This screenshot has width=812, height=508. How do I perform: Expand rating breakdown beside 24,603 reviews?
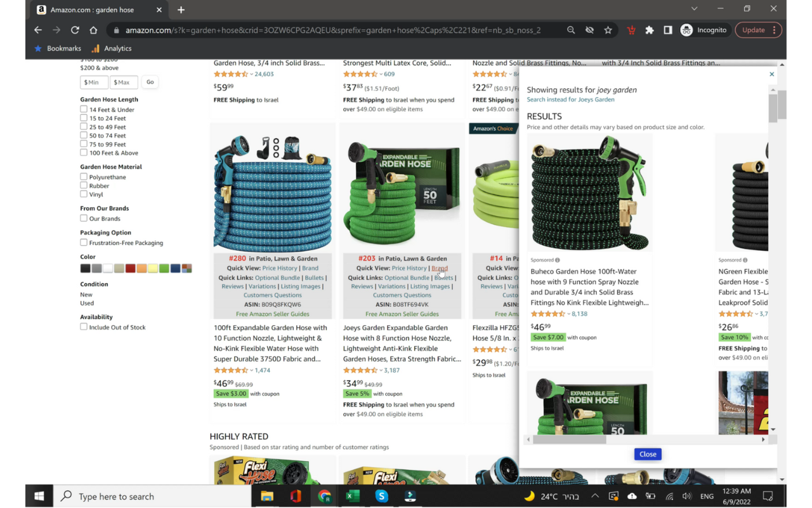[x=252, y=74]
